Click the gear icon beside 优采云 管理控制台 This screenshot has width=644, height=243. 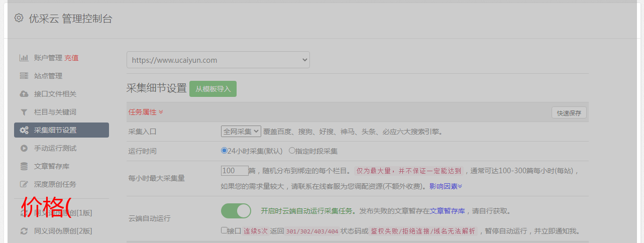pos(19,18)
